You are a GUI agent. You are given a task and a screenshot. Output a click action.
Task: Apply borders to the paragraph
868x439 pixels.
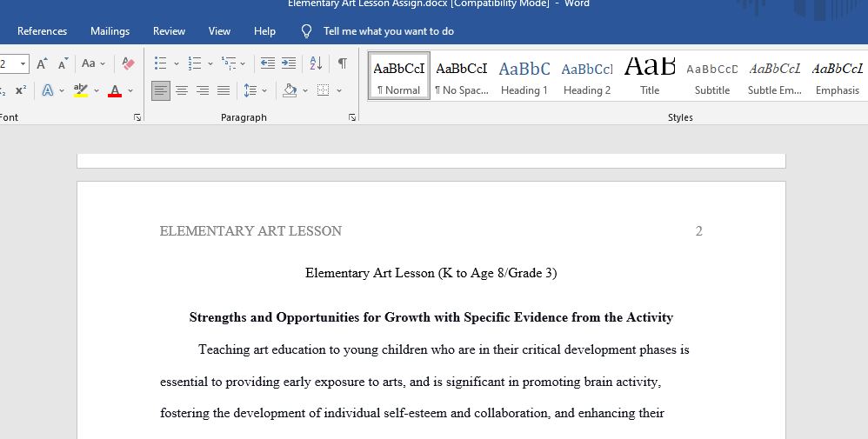(324, 90)
